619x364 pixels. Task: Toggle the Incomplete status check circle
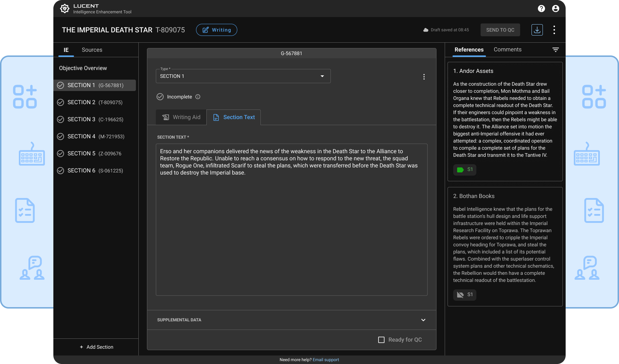coord(160,97)
